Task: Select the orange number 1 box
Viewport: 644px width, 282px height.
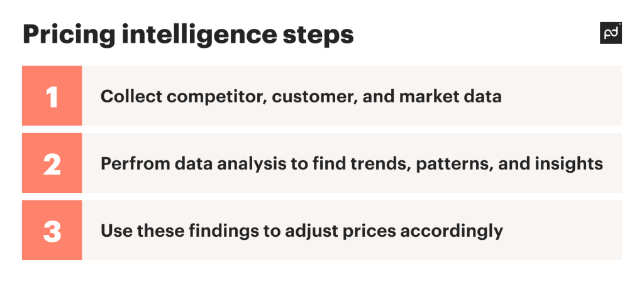Action: 52,95
